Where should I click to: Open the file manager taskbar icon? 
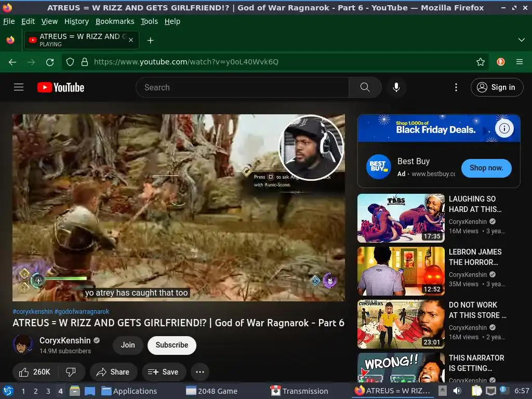point(75,391)
